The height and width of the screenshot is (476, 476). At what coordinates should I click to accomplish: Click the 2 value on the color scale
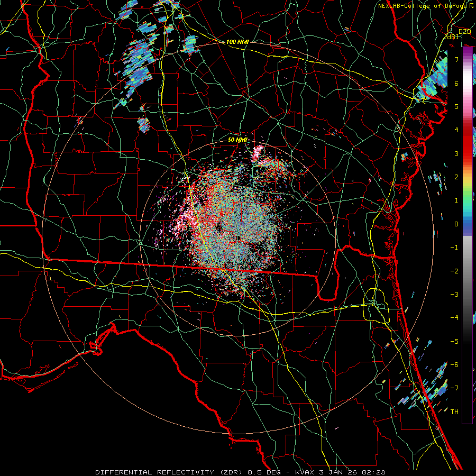coord(456,177)
